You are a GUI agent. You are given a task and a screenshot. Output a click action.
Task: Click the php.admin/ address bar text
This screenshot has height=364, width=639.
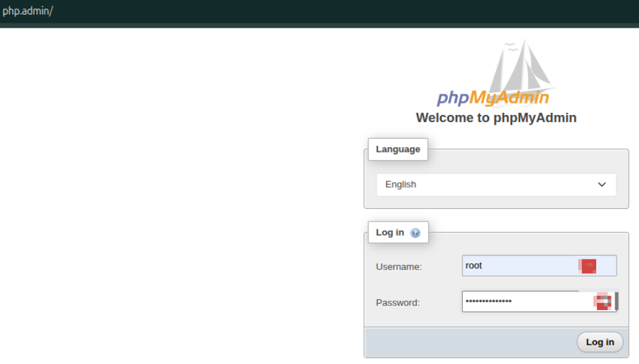pos(28,11)
